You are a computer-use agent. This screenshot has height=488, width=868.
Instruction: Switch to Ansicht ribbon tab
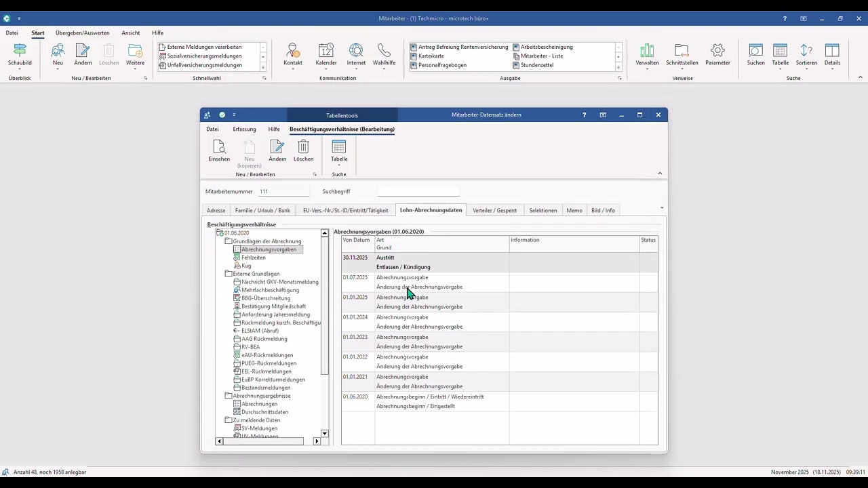[x=131, y=33]
